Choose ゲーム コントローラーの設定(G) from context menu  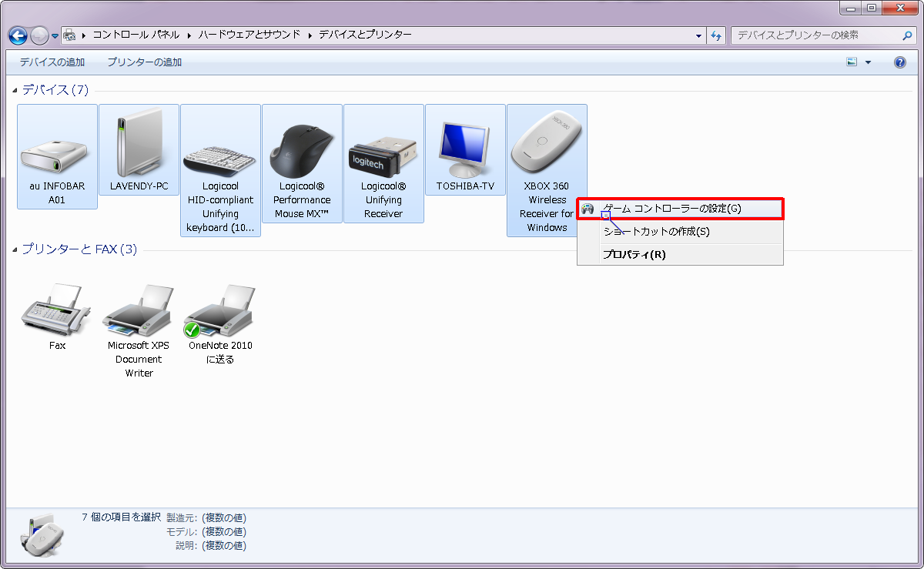[x=681, y=209]
